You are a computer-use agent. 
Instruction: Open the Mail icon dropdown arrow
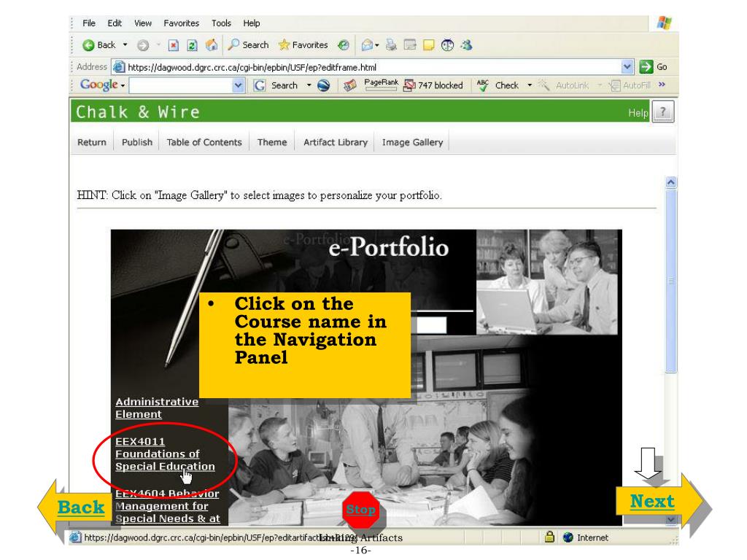tap(377, 45)
